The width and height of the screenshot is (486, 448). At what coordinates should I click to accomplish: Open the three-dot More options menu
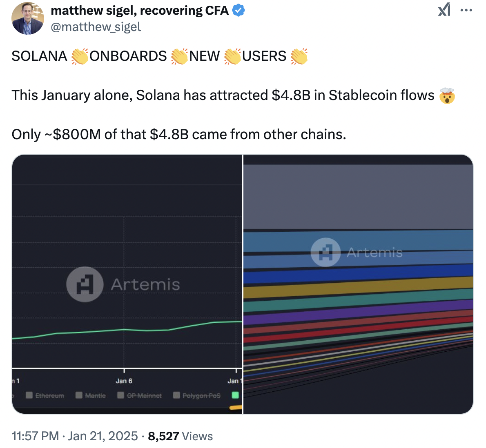(x=466, y=10)
